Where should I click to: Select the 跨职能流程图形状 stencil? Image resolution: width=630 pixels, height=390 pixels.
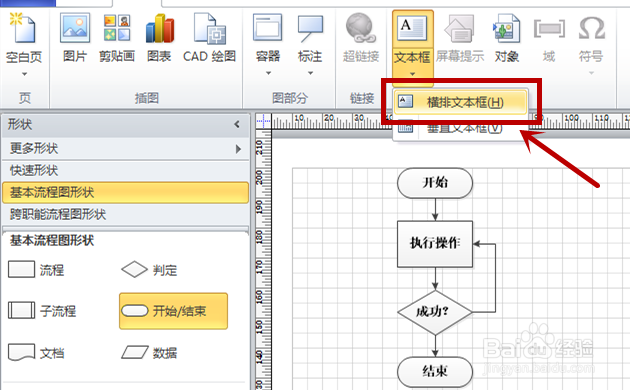click(x=125, y=214)
